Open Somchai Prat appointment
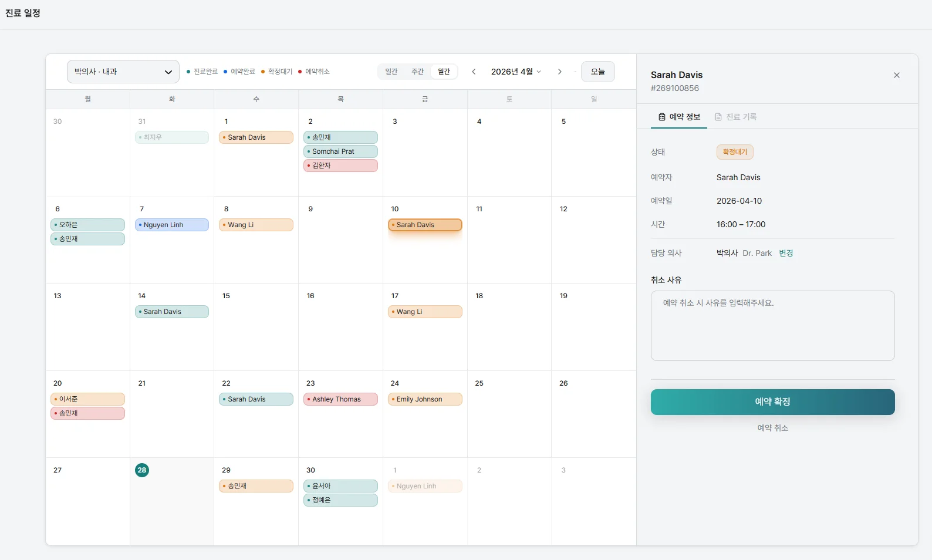932x560 pixels. [x=340, y=151]
